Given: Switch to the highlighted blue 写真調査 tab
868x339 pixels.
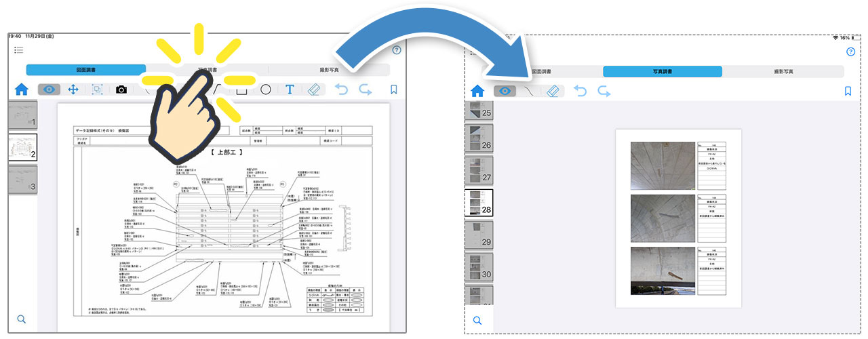Looking at the screenshot, I should pos(662,71).
